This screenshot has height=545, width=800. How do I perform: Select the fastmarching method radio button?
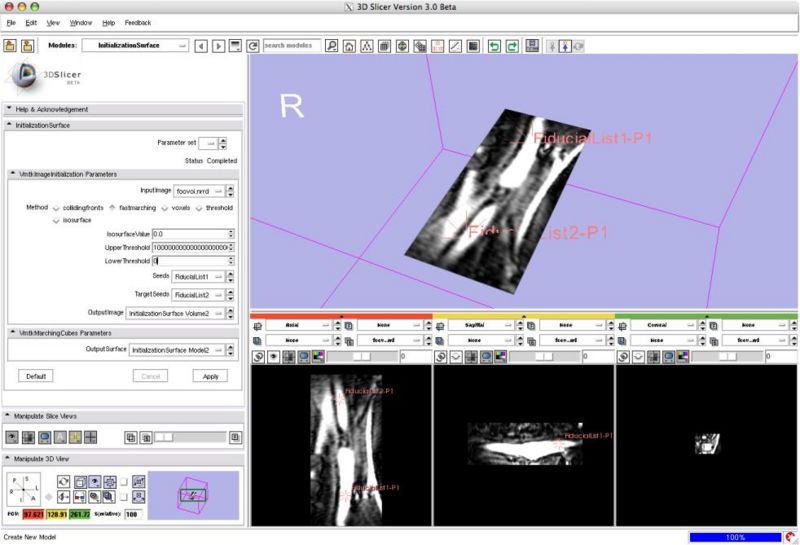click(x=113, y=208)
